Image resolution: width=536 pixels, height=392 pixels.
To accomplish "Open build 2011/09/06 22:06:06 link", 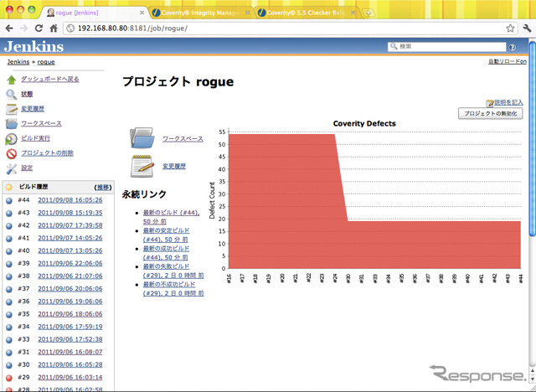I will click(x=70, y=263).
